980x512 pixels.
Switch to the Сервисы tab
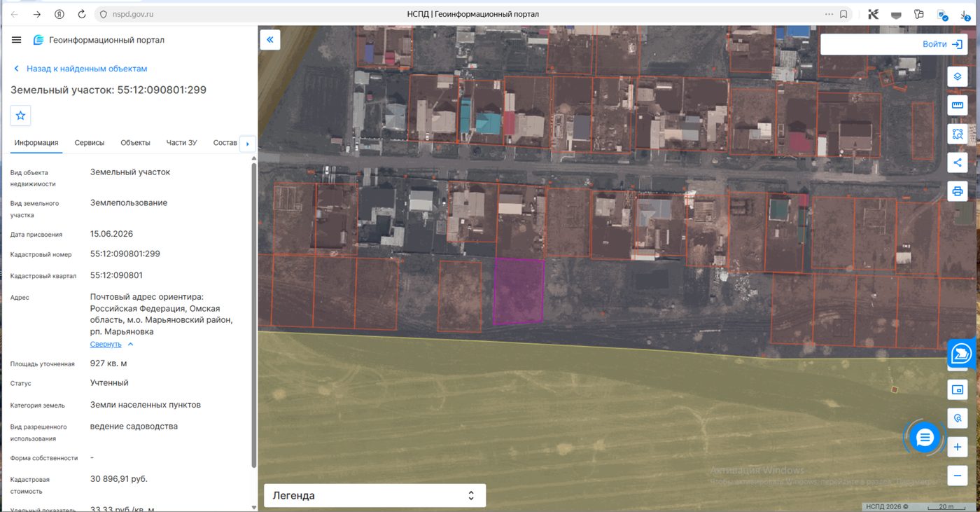[x=90, y=143]
